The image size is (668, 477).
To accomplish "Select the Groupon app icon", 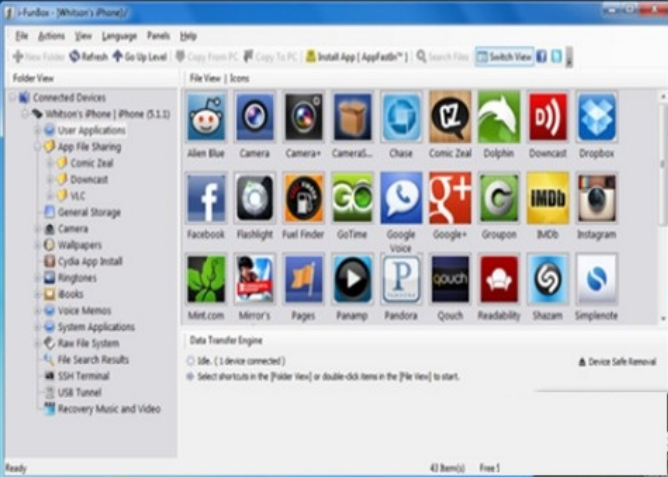I will coord(498,198).
